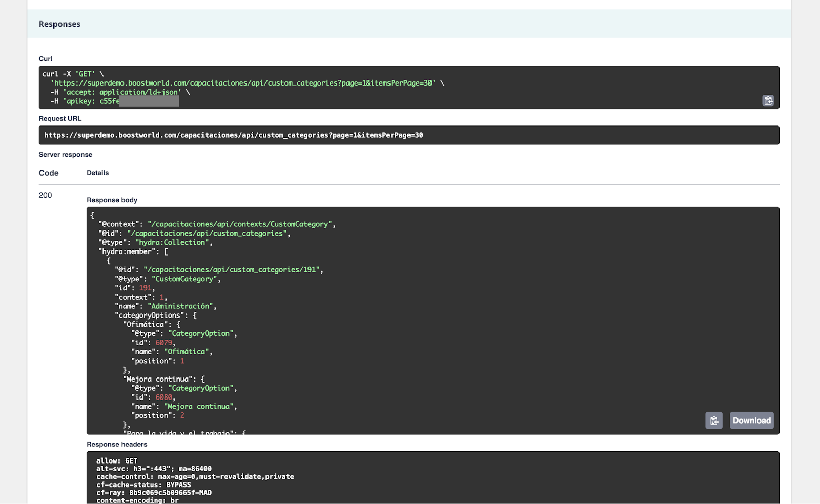Click the 200 status code
The height and width of the screenshot is (504, 820).
45,195
